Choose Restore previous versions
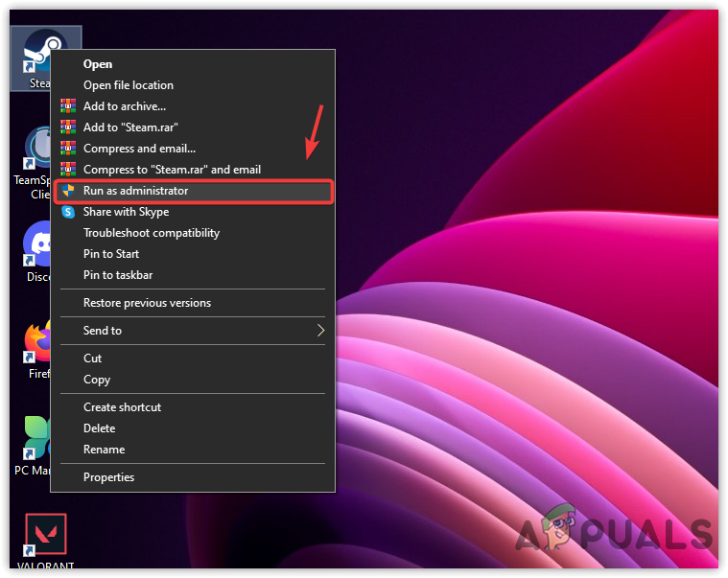The image size is (728, 578). (x=193, y=303)
